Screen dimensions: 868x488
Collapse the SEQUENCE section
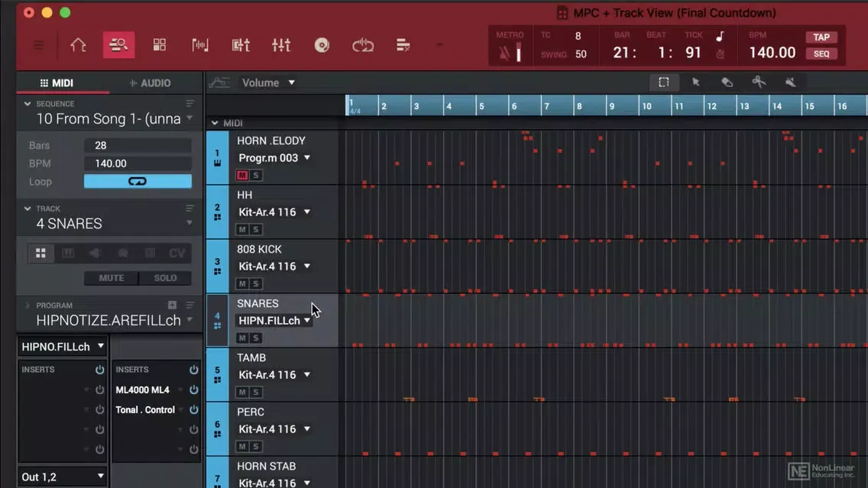click(x=28, y=103)
